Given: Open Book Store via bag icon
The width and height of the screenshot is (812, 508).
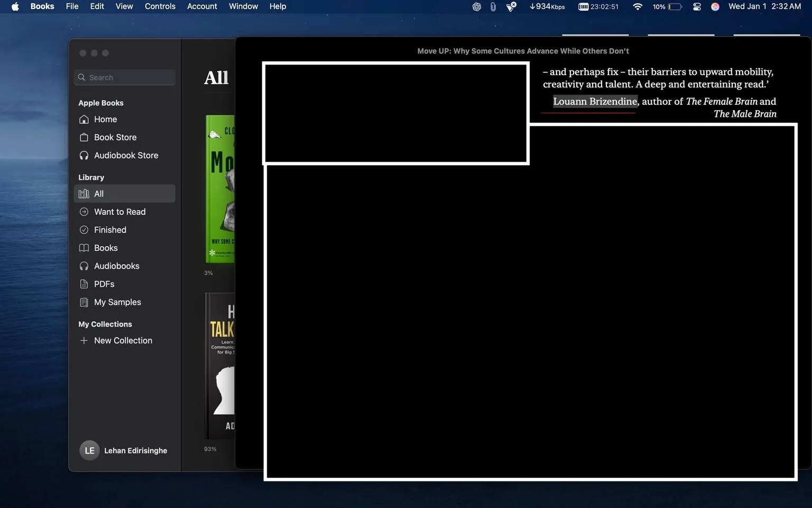Looking at the screenshot, I should pos(84,138).
